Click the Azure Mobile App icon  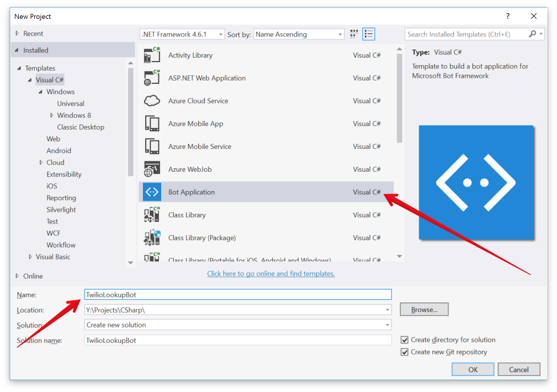(152, 123)
